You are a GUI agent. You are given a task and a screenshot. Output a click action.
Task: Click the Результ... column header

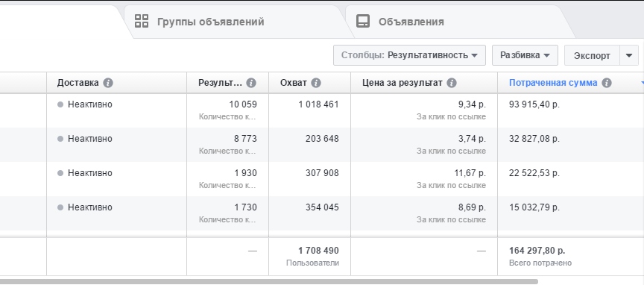coord(220,83)
